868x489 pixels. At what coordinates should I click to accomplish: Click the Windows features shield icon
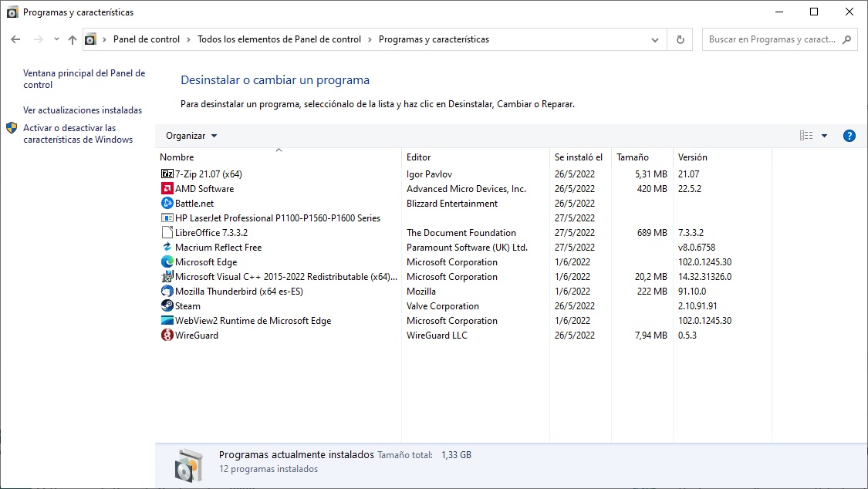coord(12,128)
